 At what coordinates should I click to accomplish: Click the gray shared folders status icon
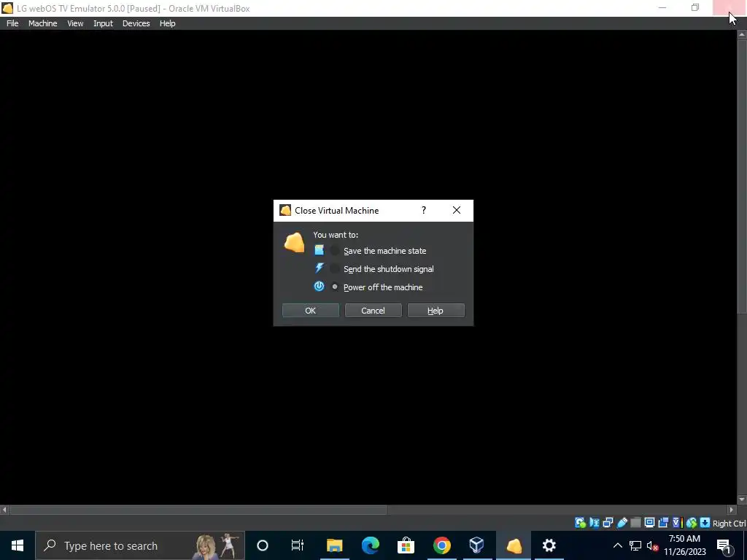(635, 523)
